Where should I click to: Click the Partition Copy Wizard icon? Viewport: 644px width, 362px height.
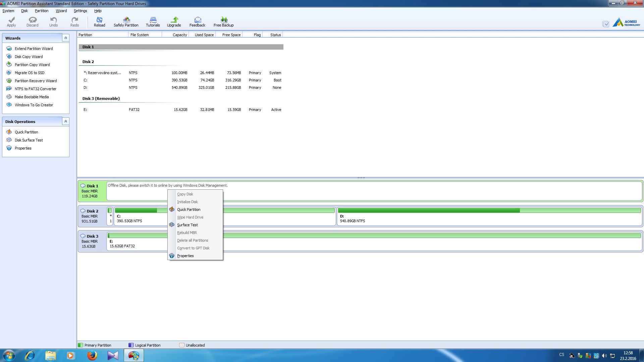pyautogui.click(x=9, y=65)
